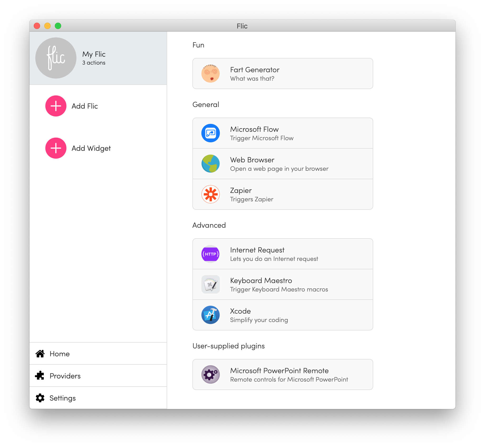Select the Internet Request HTTP icon

coord(210,254)
